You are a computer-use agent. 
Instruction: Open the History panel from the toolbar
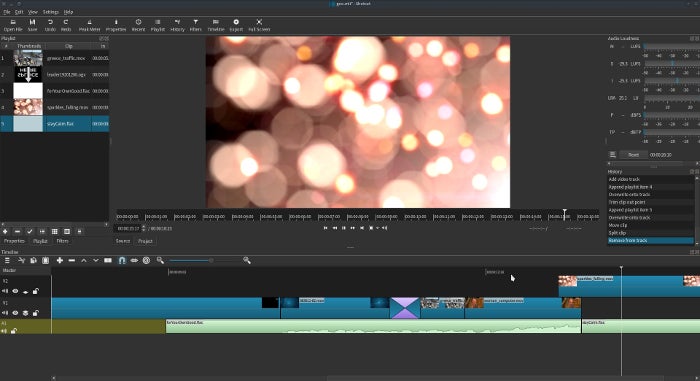[x=177, y=25]
